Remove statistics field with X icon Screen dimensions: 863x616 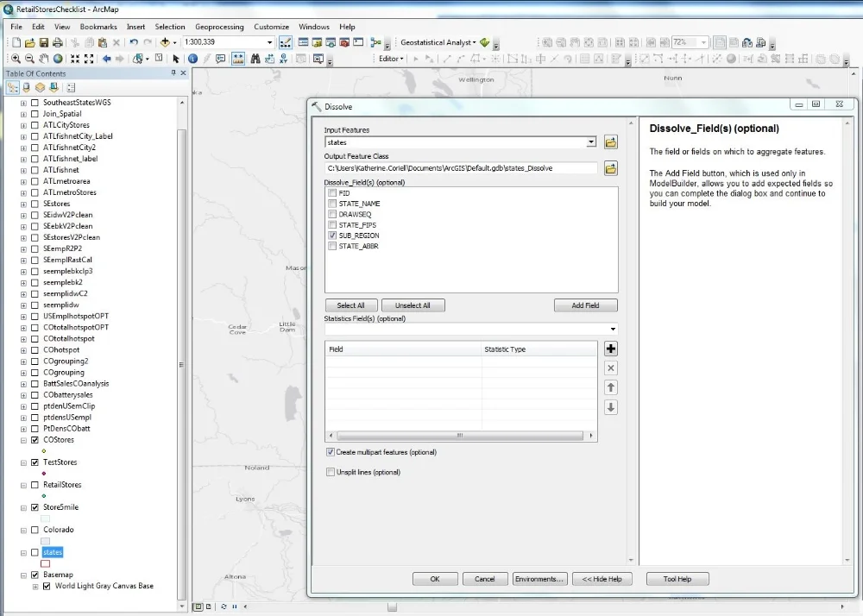[610, 368]
